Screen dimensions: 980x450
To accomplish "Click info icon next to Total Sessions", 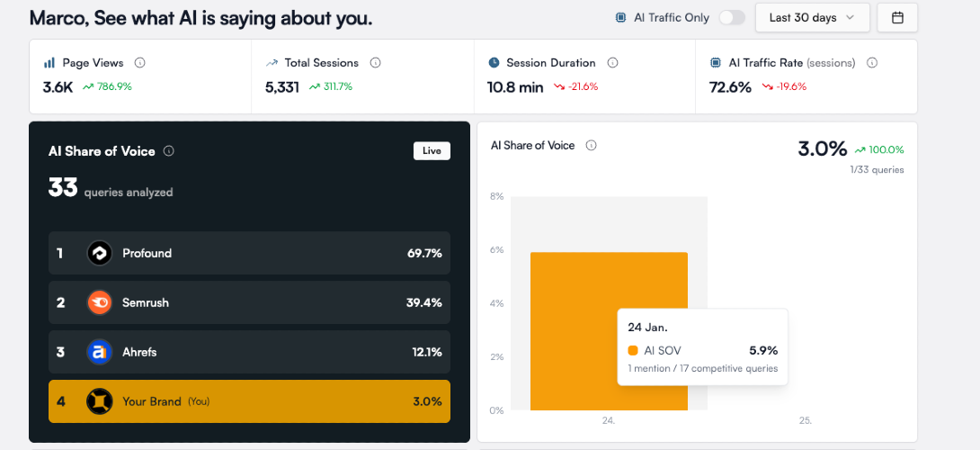I will point(376,63).
